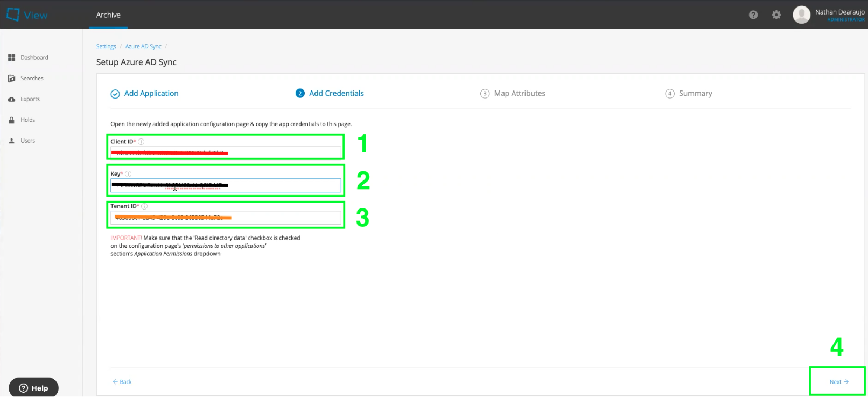Focus the Tenant ID input field
The image size is (868, 397).
coord(226,218)
